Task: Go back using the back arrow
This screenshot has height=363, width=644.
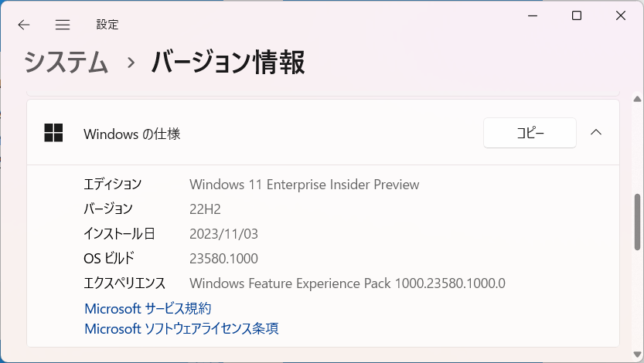Action: pos(24,25)
